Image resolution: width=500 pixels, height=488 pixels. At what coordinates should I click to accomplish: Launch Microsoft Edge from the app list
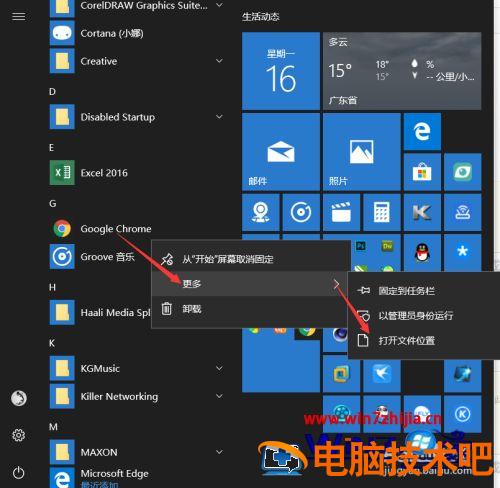coord(137,477)
